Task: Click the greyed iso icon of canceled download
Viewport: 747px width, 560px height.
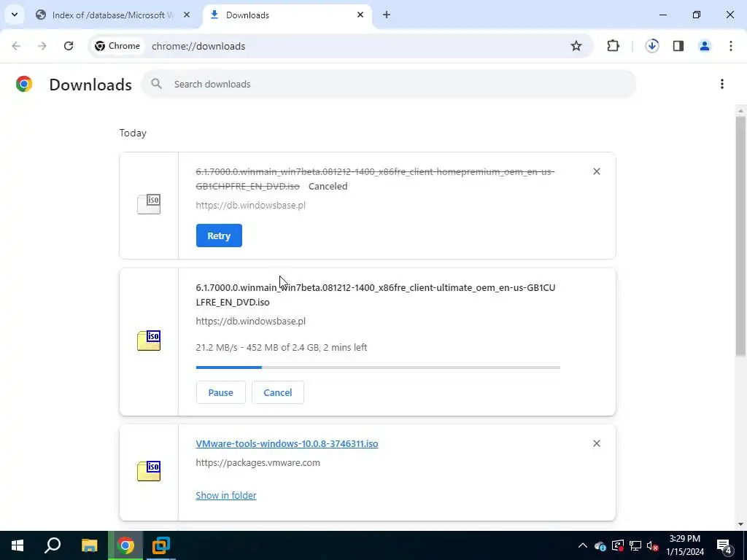Action: pyautogui.click(x=149, y=204)
